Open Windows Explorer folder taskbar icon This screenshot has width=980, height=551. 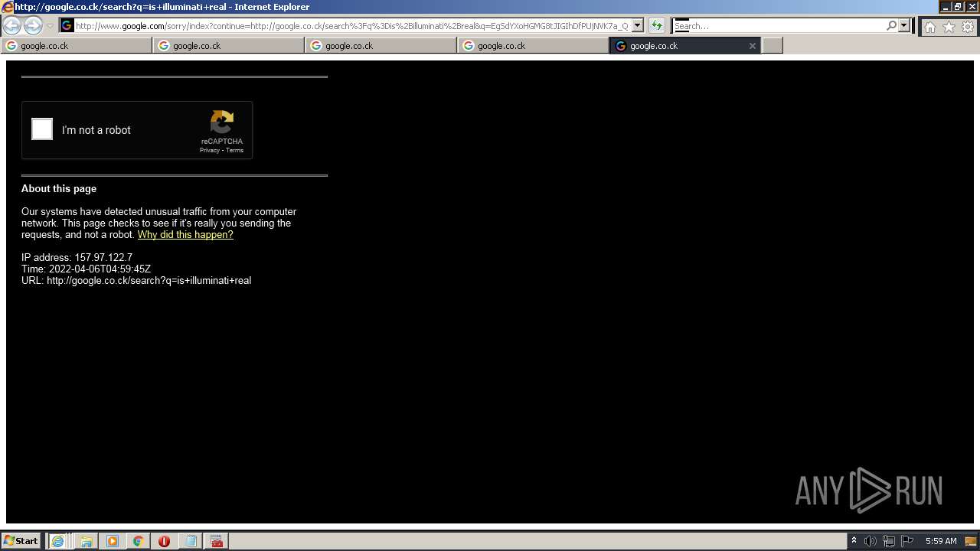(x=87, y=541)
